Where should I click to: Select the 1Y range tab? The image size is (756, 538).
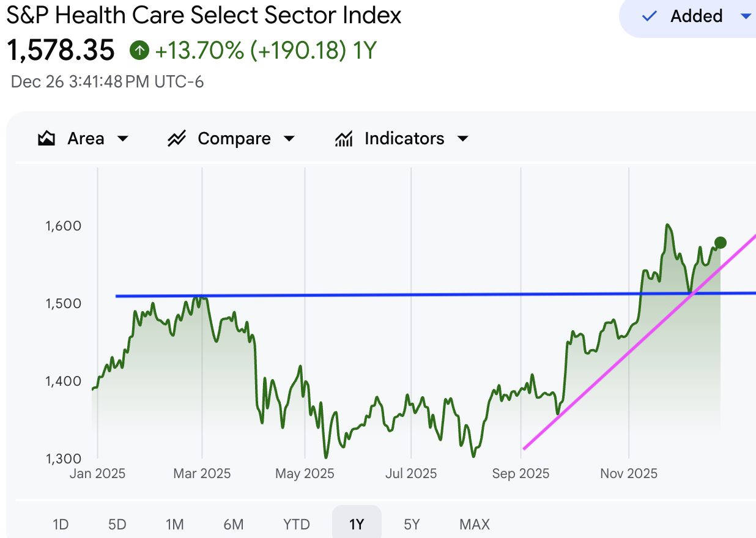click(x=357, y=524)
